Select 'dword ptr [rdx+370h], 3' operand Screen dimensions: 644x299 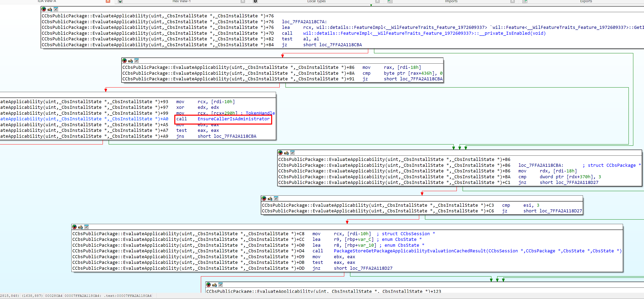coord(570,177)
